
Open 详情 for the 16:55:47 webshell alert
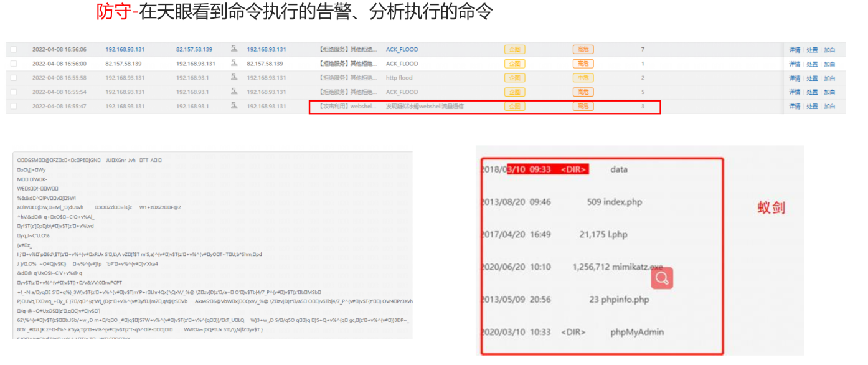795,107
